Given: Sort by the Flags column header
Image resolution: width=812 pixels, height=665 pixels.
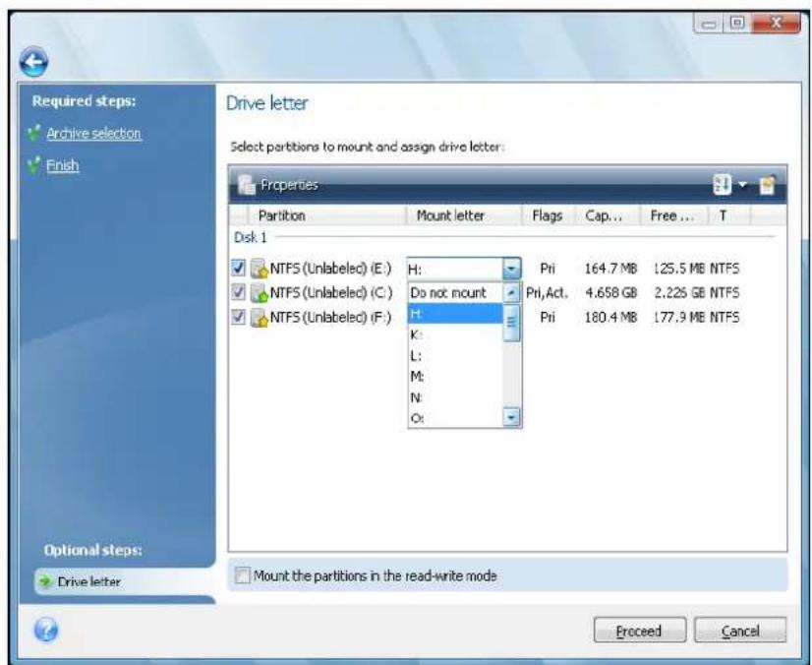Looking at the screenshot, I should (x=549, y=215).
